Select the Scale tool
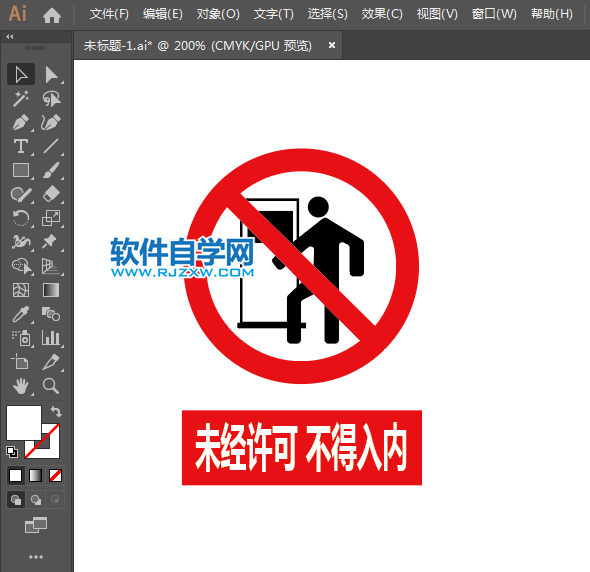This screenshot has width=590, height=572. click(51, 218)
